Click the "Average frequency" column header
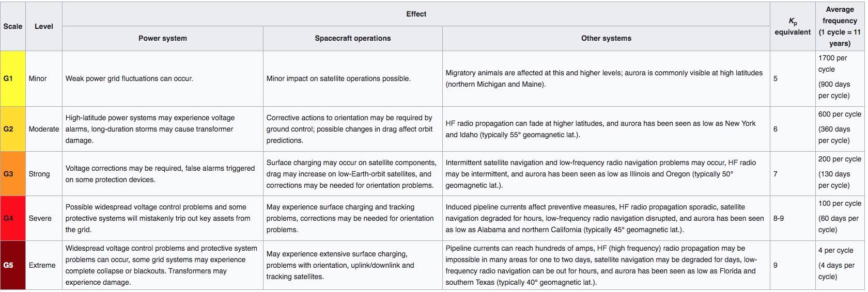This screenshot has height=292, width=868. 839,26
